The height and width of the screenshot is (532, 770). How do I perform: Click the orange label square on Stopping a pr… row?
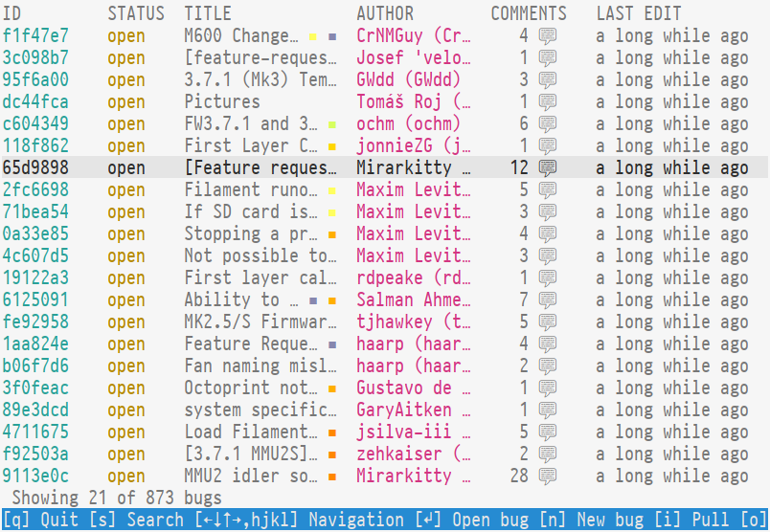click(x=332, y=234)
